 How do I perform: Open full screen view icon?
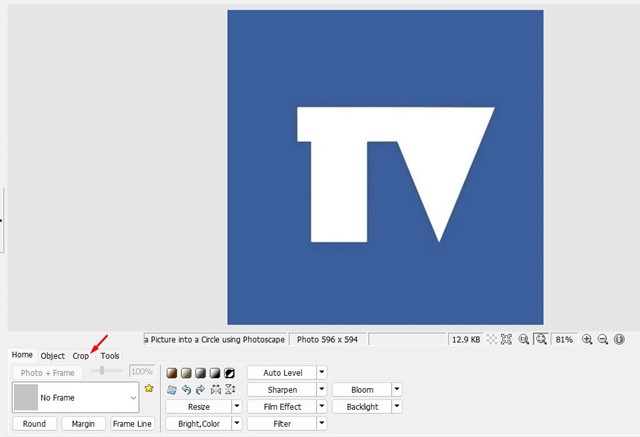[x=507, y=339]
